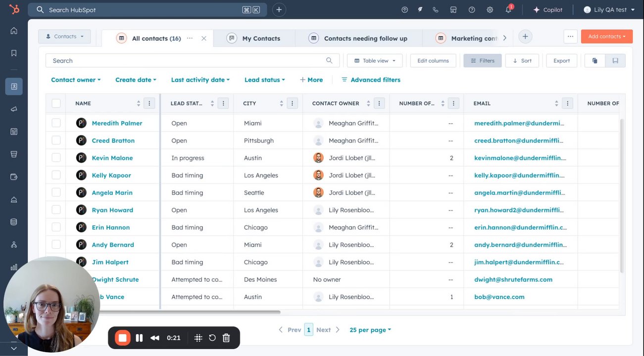Viewport: 644px width, 356px height.
Task: Open Copilot assistant
Action: click(547, 9)
